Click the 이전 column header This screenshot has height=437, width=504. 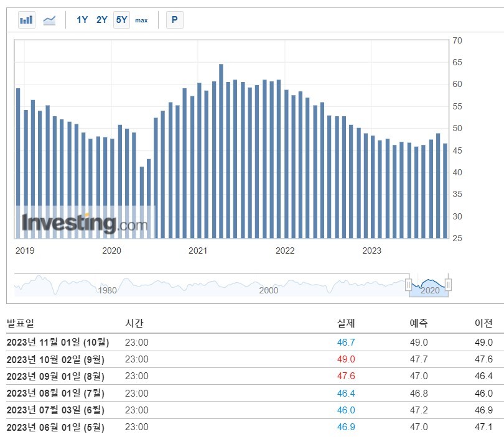(483, 323)
